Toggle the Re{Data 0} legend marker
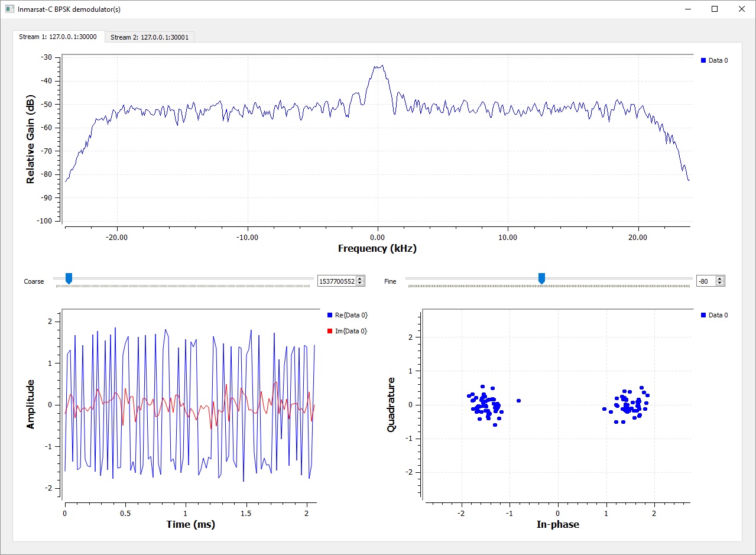 pos(329,315)
